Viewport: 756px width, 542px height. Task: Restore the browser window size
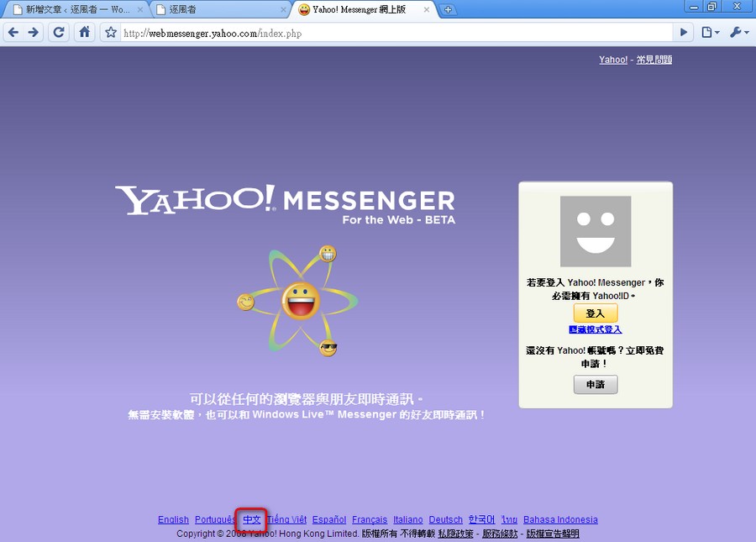[712, 7]
